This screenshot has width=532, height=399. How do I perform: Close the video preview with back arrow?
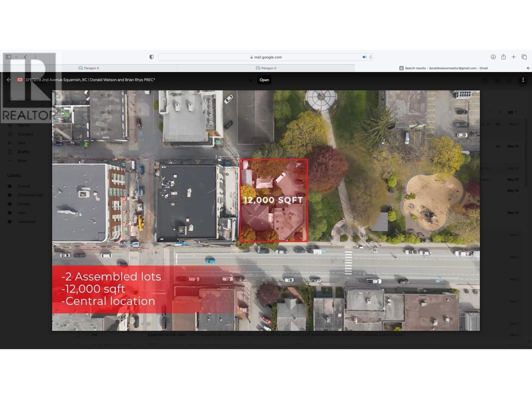9,80
